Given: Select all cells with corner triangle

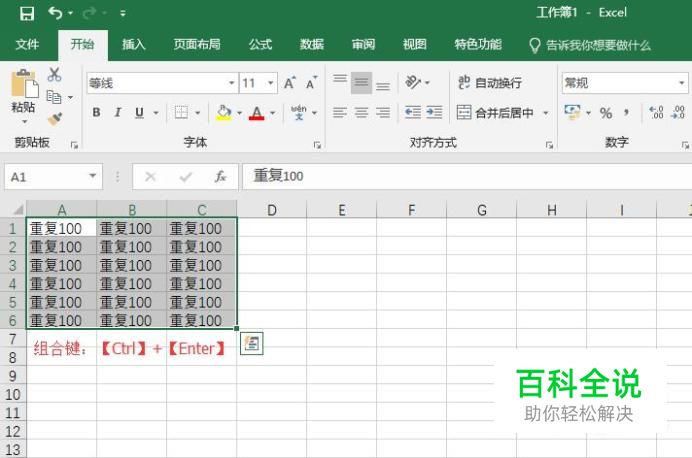Looking at the screenshot, I should (17, 209).
